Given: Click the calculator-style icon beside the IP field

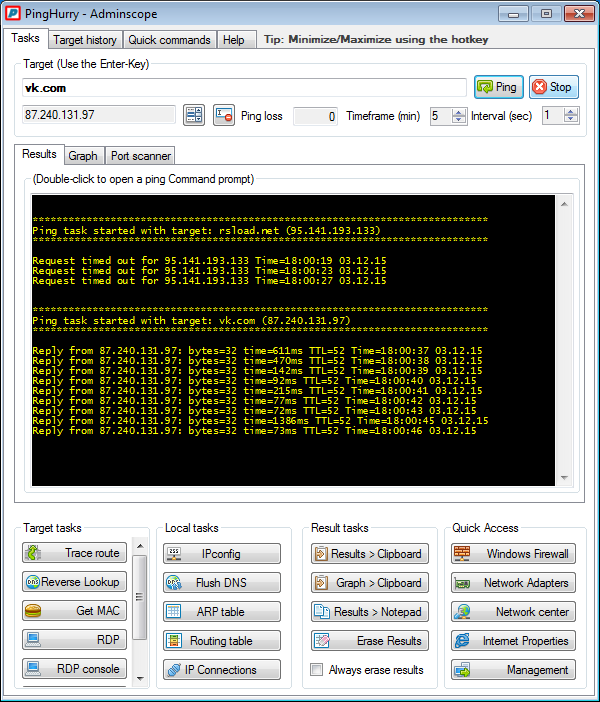Looking at the screenshot, I should [x=194, y=116].
